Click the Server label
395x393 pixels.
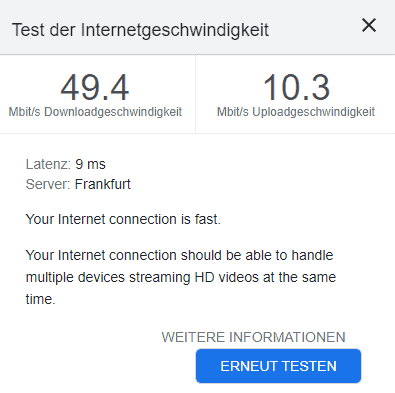pyautogui.click(x=48, y=184)
